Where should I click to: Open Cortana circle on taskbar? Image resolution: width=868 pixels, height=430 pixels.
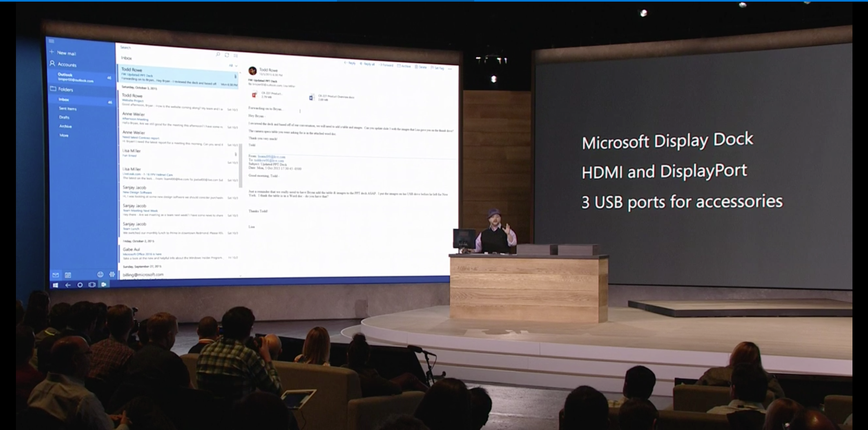click(x=80, y=285)
